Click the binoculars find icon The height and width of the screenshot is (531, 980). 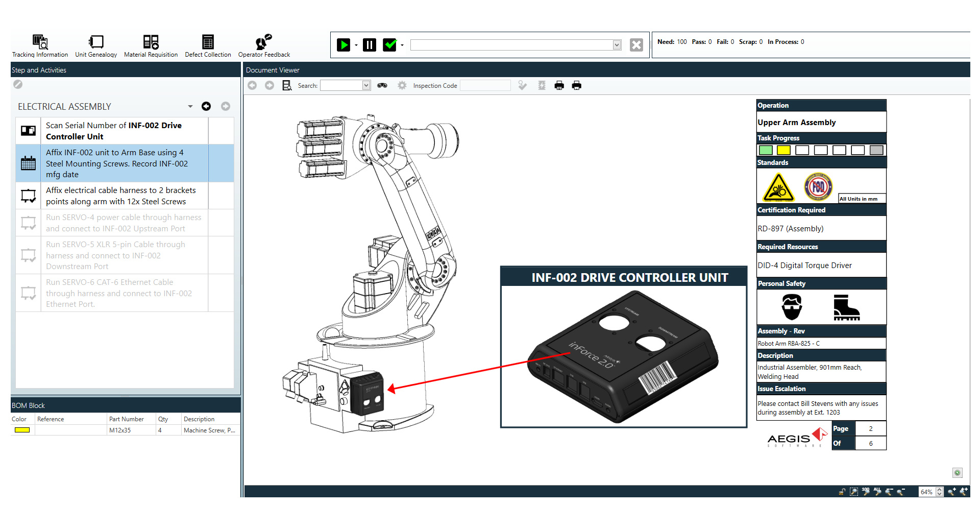382,85
